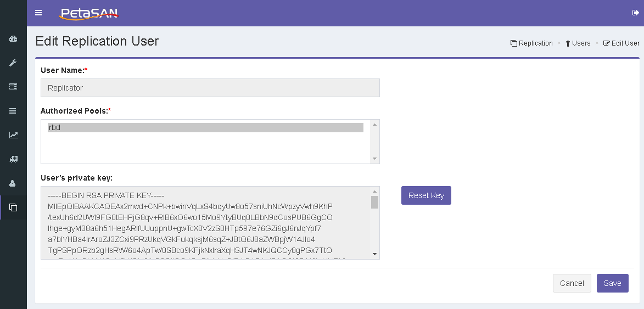Click the BEGIN RSA PRIVATE KEY line
Screen dimensions: 644x309
coord(106,195)
